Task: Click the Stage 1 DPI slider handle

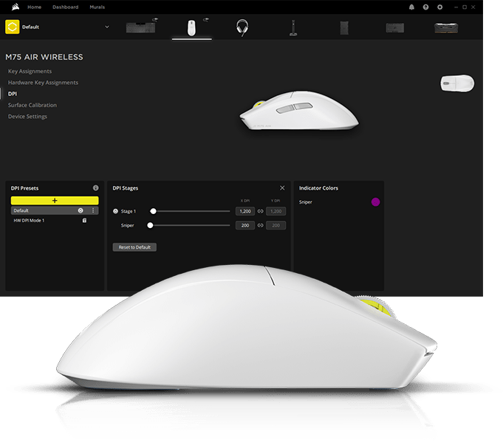Action: pos(153,211)
